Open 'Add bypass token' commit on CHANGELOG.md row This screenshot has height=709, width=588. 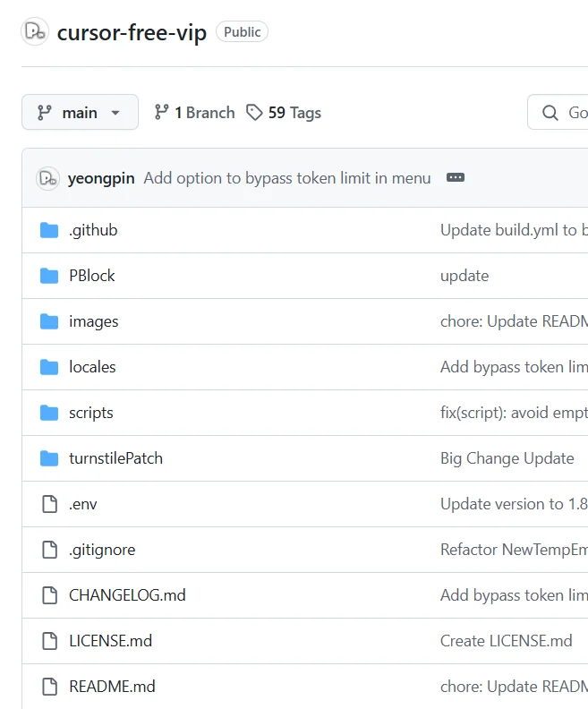pos(514,595)
